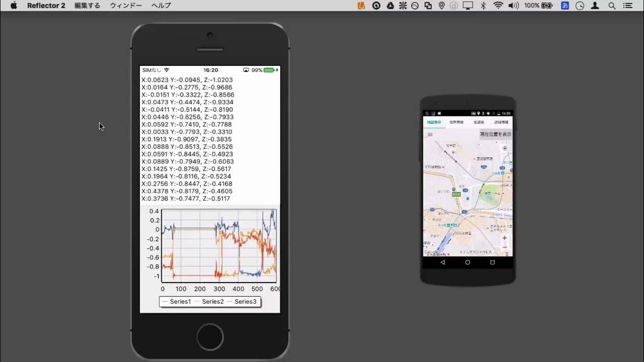Screen dimensions: 644x362
Task: Tap the 現在位置を表示 button
Action: (x=496, y=134)
